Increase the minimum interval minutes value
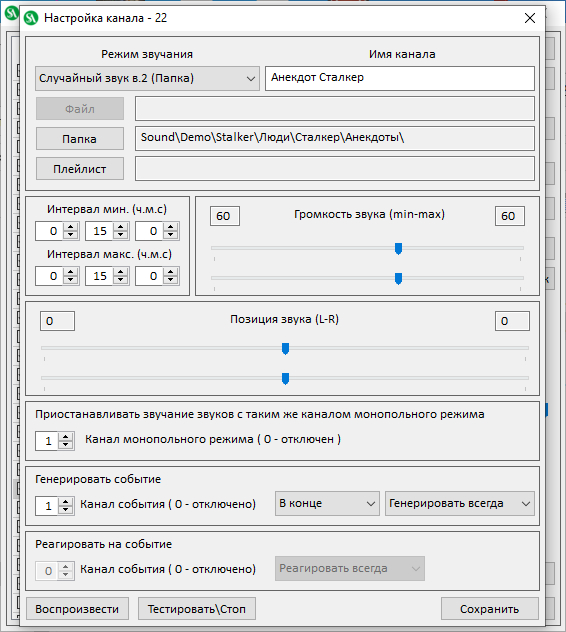 click(x=121, y=227)
